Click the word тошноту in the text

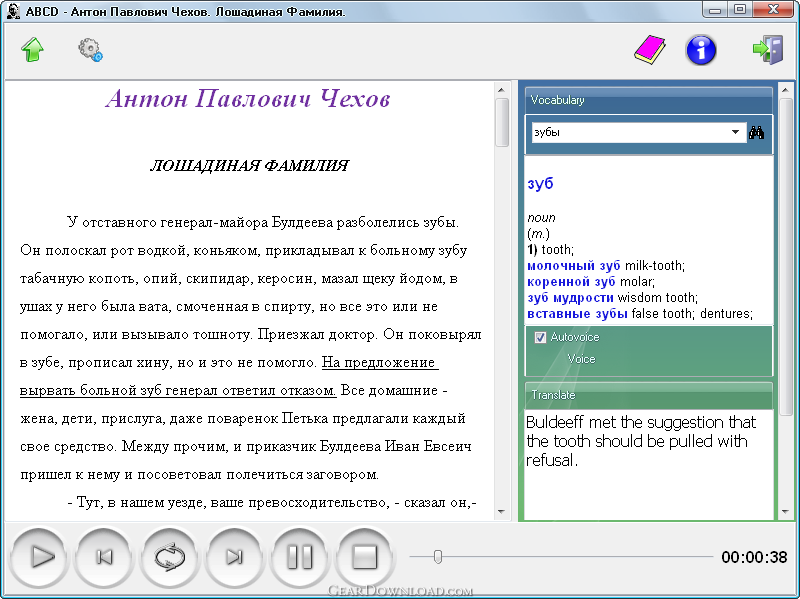coord(221,335)
